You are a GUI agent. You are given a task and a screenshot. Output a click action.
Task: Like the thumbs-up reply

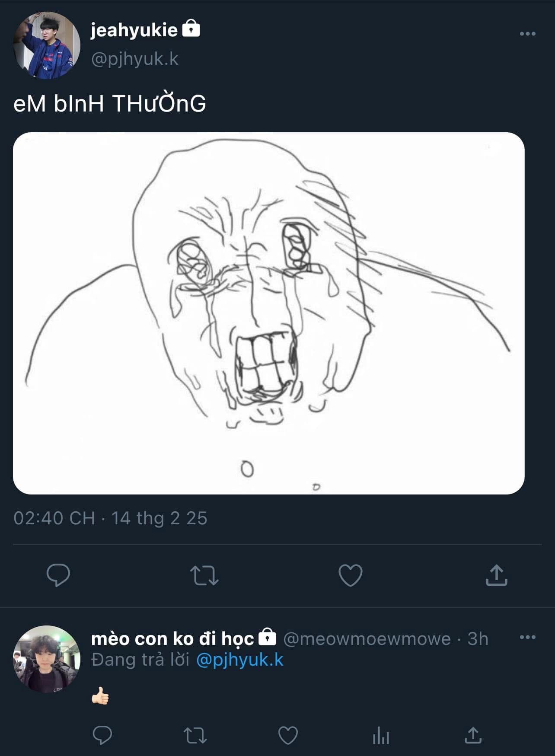click(x=288, y=735)
